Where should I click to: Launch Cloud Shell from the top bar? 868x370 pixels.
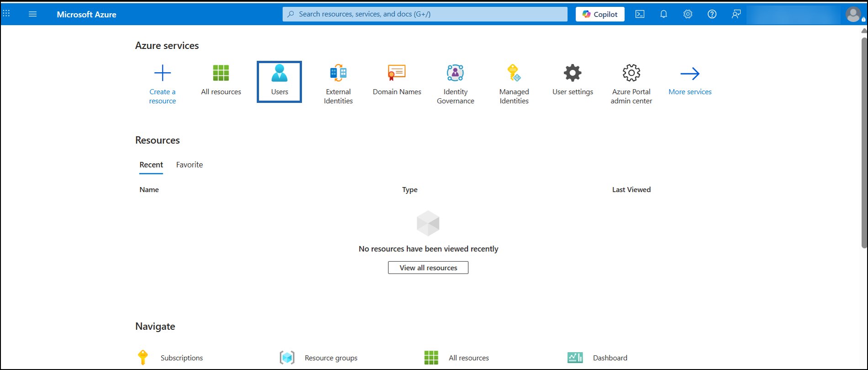640,14
